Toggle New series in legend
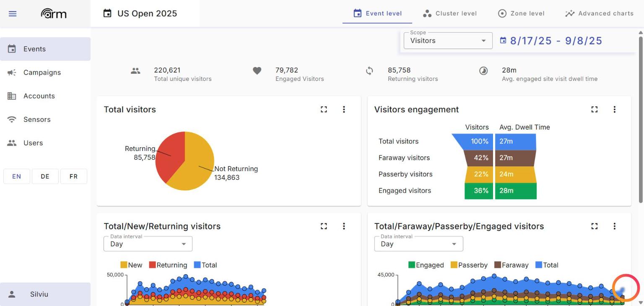The image size is (644, 306). click(x=131, y=265)
